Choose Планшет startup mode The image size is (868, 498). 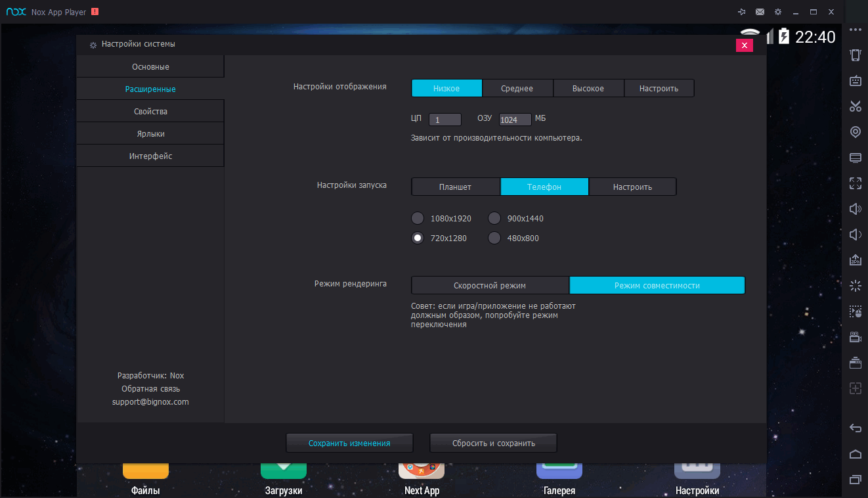click(456, 187)
